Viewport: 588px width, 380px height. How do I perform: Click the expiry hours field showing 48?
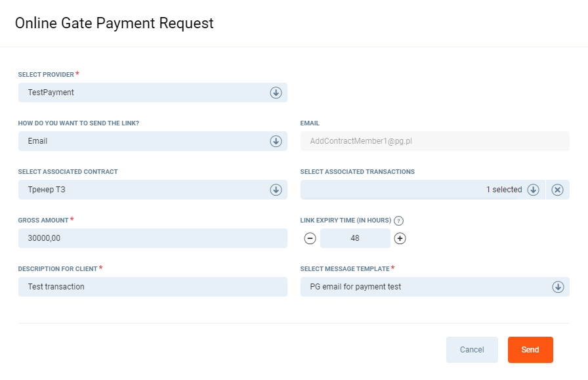355,238
